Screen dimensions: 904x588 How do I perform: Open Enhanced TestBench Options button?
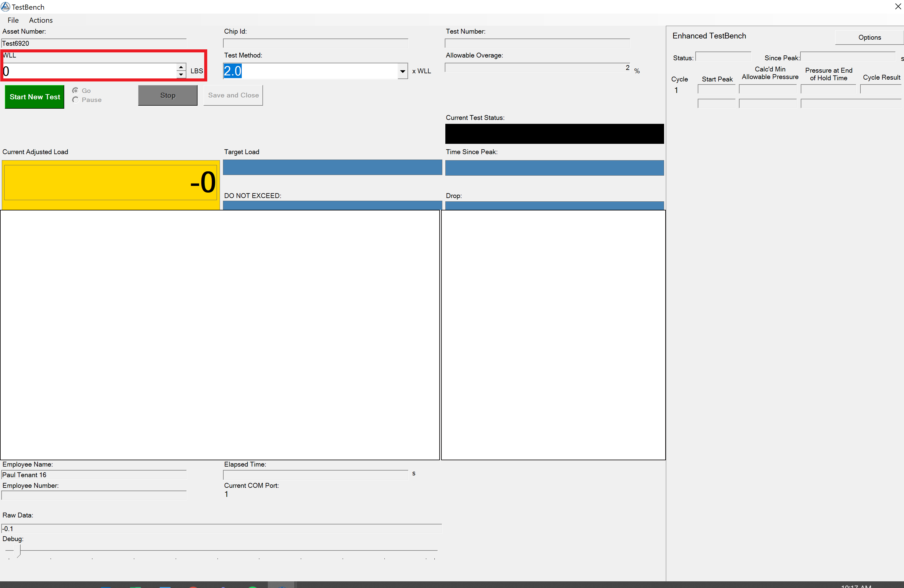pyautogui.click(x=869, y=37)
